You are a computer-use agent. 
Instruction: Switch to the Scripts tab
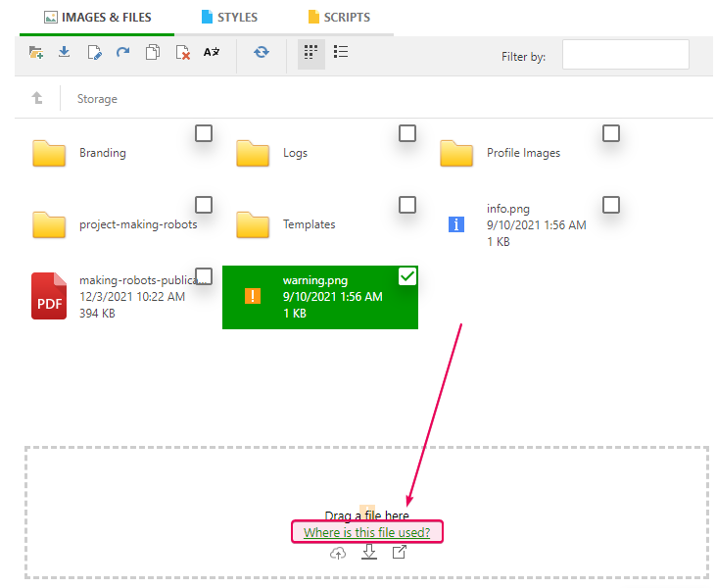point(339,18)
